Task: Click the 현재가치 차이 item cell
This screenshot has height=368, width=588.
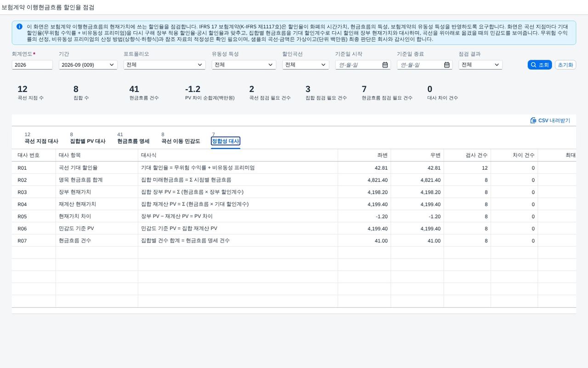Action: click(x=97, y=216)
